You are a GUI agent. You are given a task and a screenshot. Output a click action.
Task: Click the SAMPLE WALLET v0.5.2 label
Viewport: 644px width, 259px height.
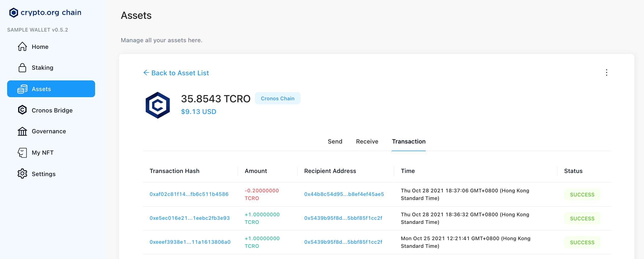(x=38, y=30)
